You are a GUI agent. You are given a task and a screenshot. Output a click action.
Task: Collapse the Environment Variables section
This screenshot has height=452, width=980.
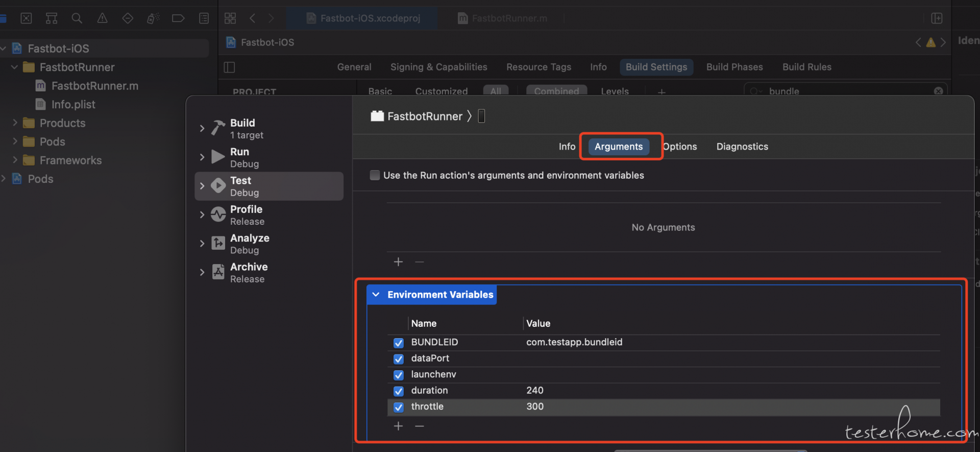point(376,295)
